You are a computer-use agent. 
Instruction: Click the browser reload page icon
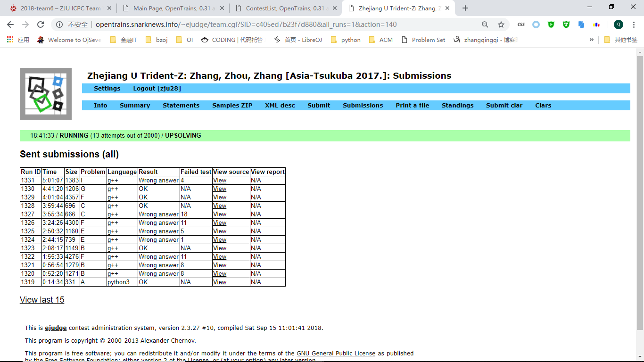click(41, 25)
